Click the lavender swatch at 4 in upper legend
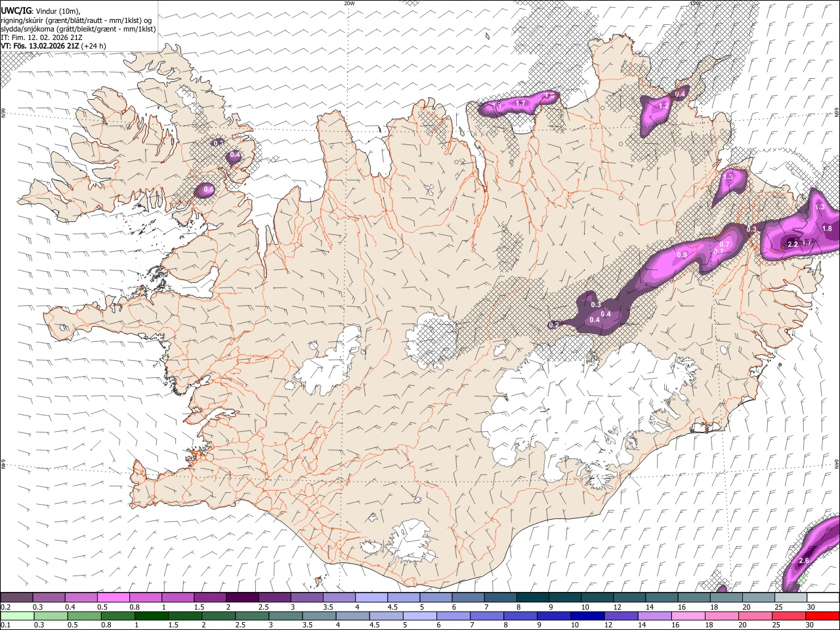This screenshot has width=840, height=630. [x=371, y=598]
